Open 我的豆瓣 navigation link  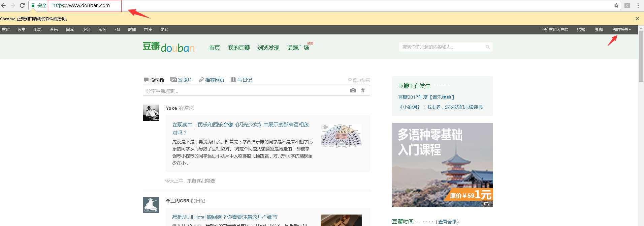(239, 48)
